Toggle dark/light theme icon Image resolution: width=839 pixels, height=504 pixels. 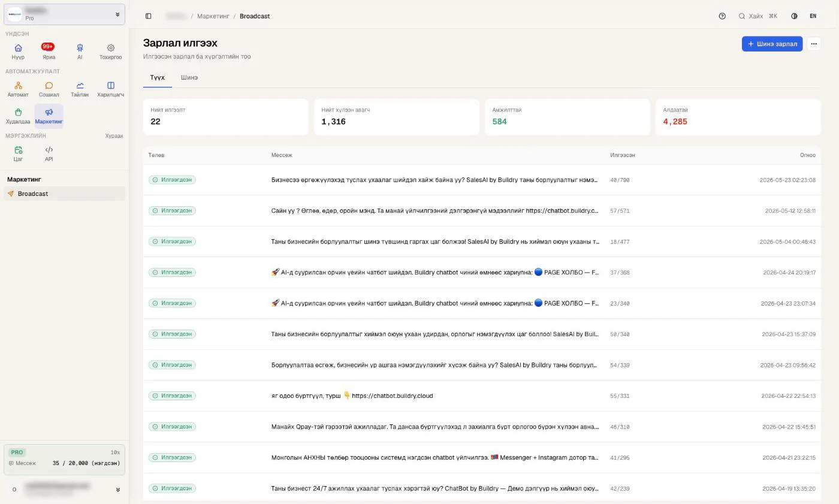click(794, 16)
